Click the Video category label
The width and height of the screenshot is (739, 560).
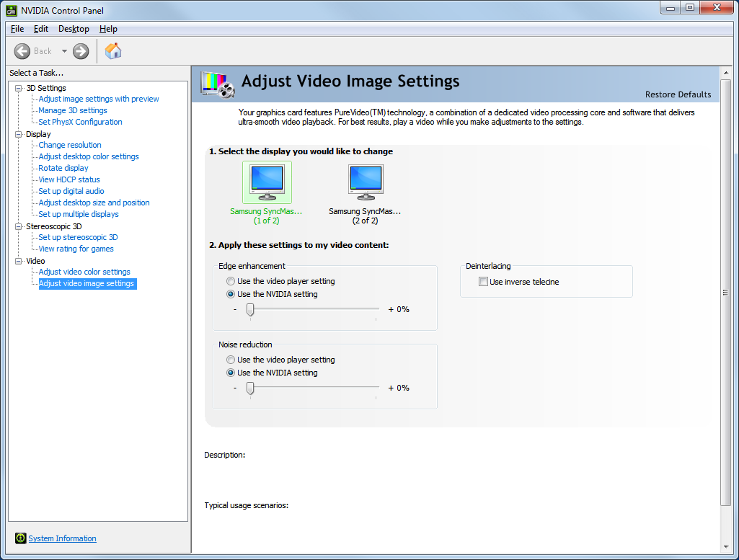(35, 261)
